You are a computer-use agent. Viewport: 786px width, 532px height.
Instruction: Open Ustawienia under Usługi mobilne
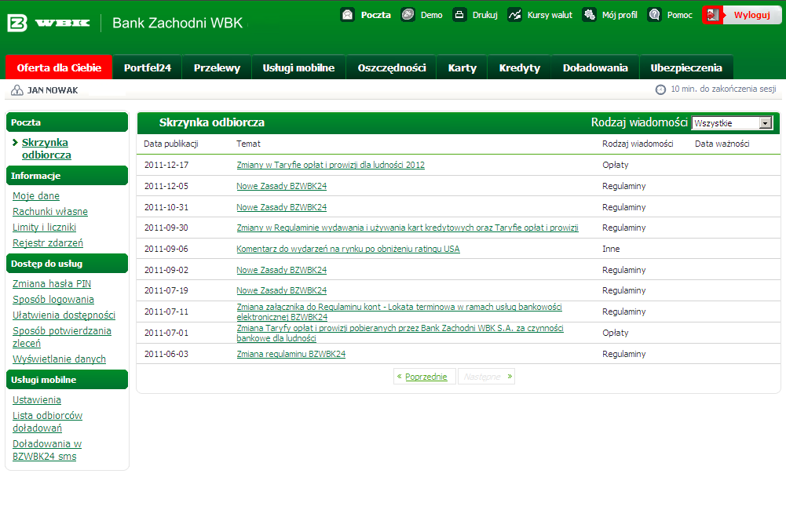point(37,400)
